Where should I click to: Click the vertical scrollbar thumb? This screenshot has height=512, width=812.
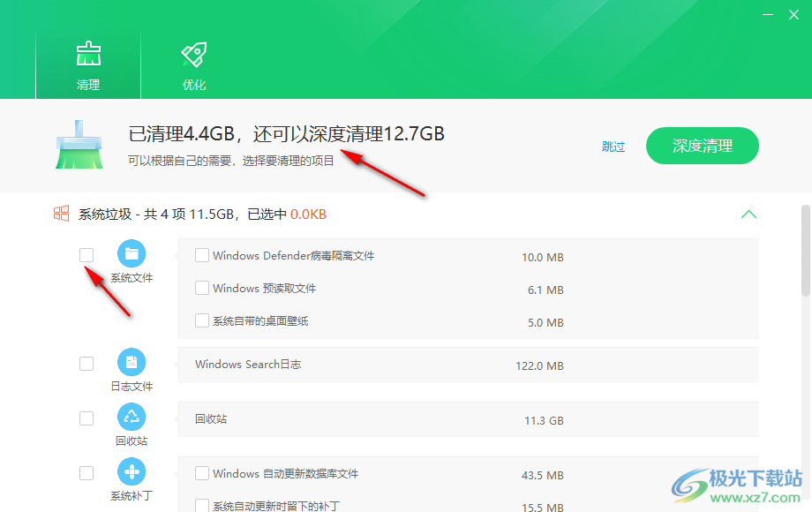click(805, 252)
